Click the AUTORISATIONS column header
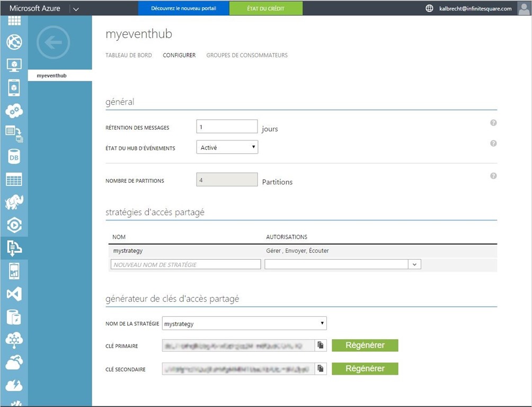This screenshot has width=532, height=407. [x=287, y=237]
